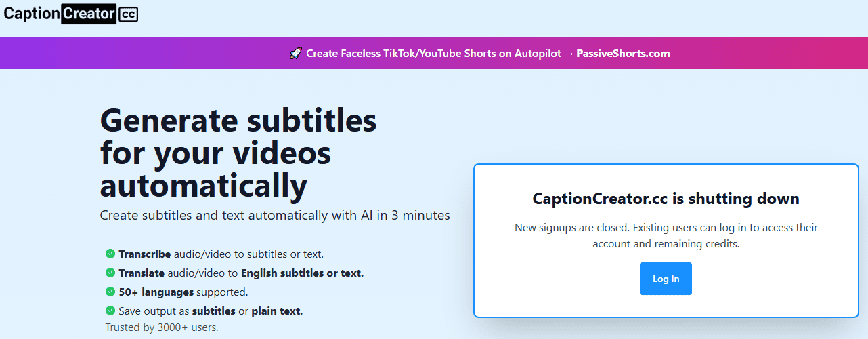Image resolution: width=868 pixels, height=339 pixels.
Task: Click 'Transcribe audio/video to subtitles or text.' line
Action: (x=221, y=254)
